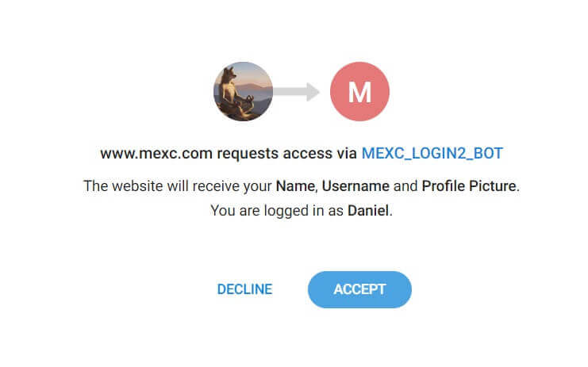Click the user profile photo avatar
Screen dimensions: 588x367
point(243,92)
